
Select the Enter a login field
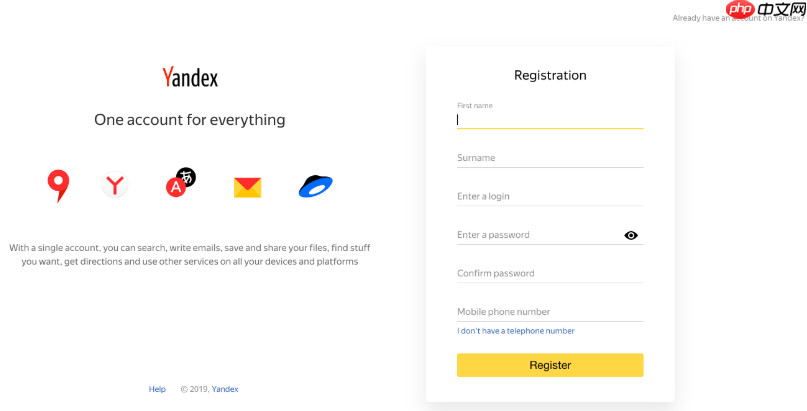549,196
